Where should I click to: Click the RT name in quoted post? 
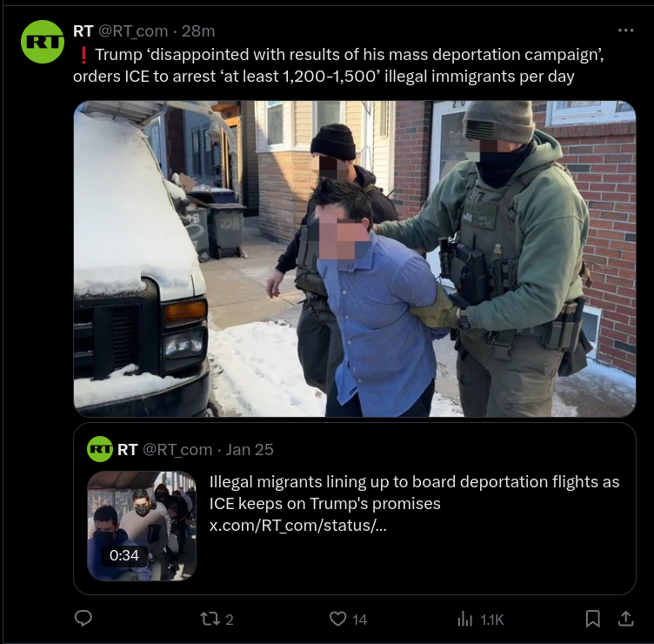[127, 450]
